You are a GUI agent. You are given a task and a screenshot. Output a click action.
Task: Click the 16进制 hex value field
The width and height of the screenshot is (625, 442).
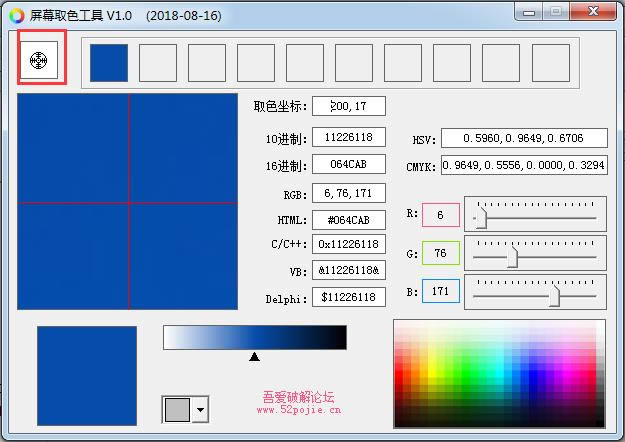click(348, 165)
